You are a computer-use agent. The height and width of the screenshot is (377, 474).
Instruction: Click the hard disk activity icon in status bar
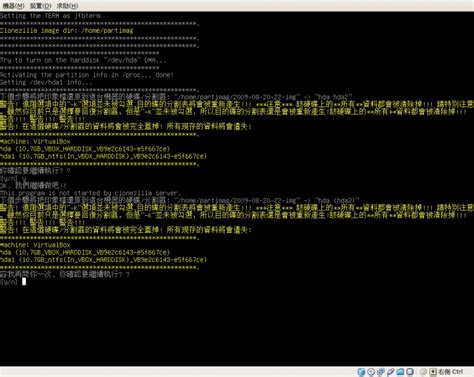[x=361, y=372]
